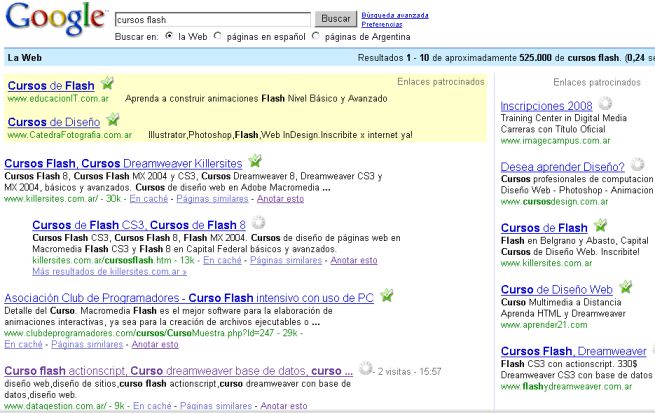Click the green star beside Cursos de Flash ad

(107, 83)
